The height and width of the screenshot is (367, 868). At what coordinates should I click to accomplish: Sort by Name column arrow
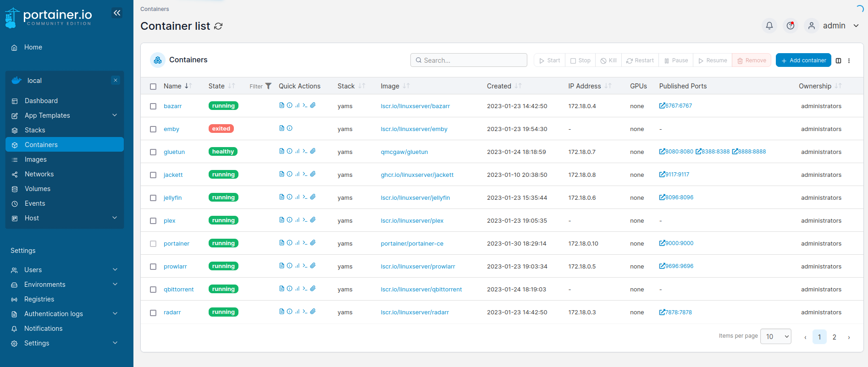click(x=188, y=86)
